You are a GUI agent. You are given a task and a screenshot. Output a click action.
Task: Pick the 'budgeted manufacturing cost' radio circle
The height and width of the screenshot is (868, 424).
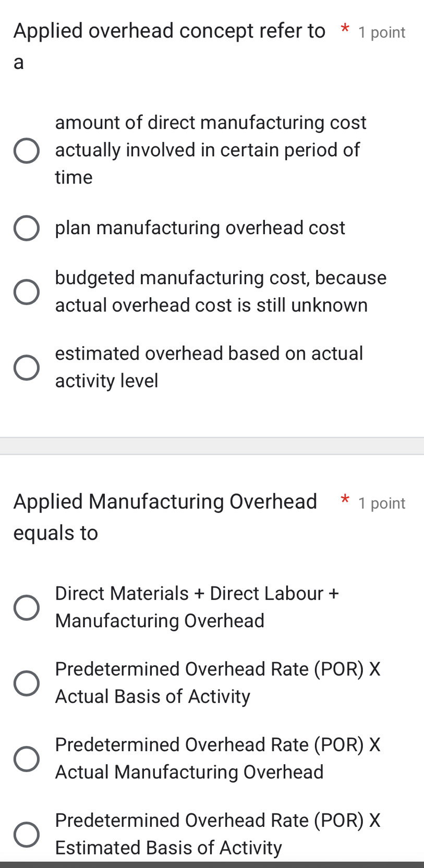point(26,292)
